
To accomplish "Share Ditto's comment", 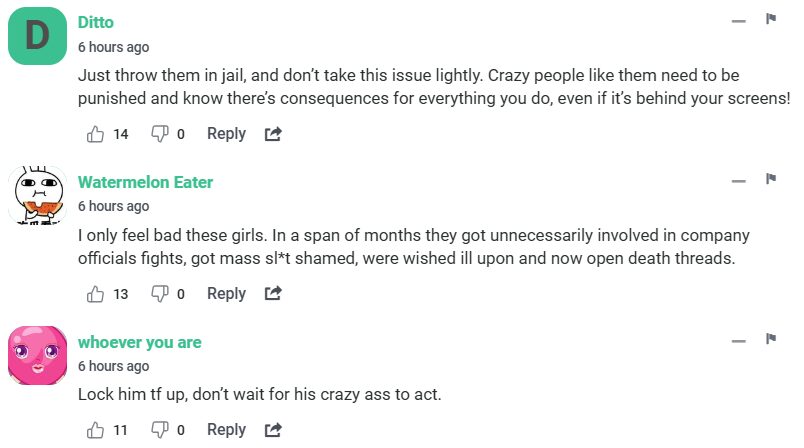I will [x=273, y=134].
